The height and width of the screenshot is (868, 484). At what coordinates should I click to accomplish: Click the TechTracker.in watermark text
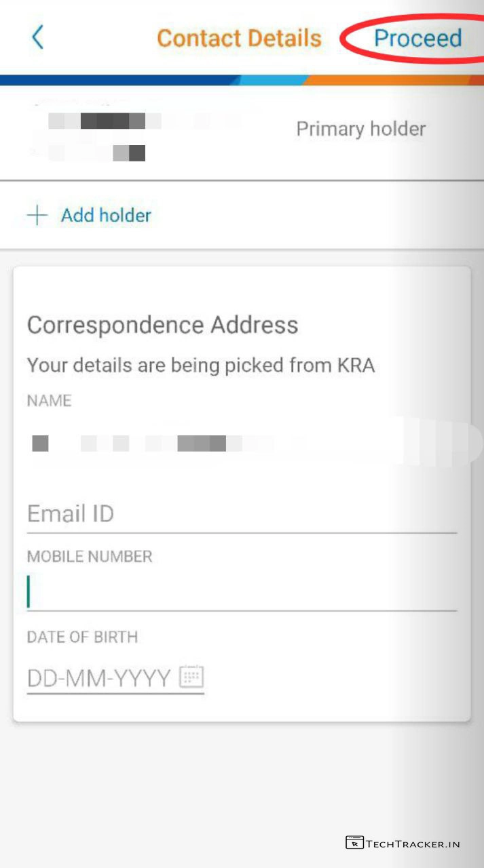413,844
